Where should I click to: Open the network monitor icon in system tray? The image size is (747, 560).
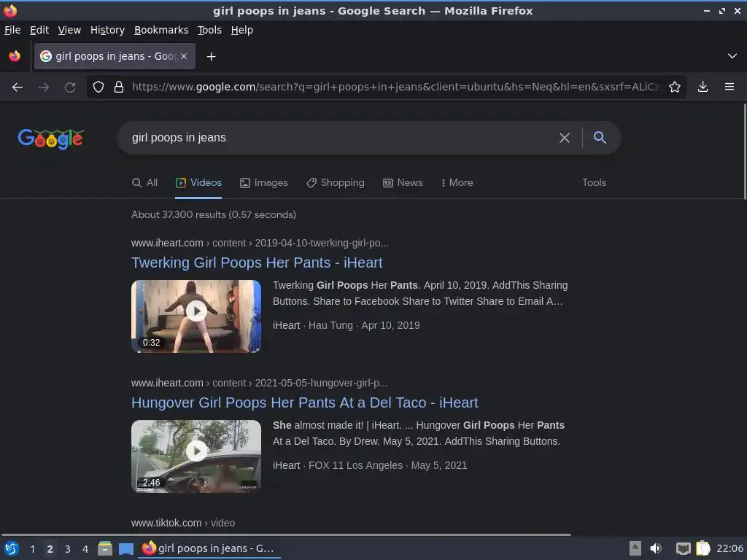683,548
